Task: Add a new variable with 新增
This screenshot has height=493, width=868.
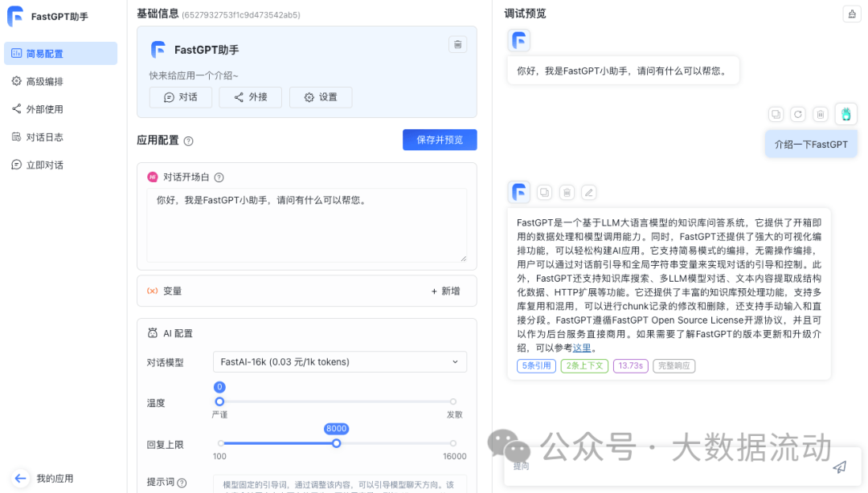Action: [445, 291]
